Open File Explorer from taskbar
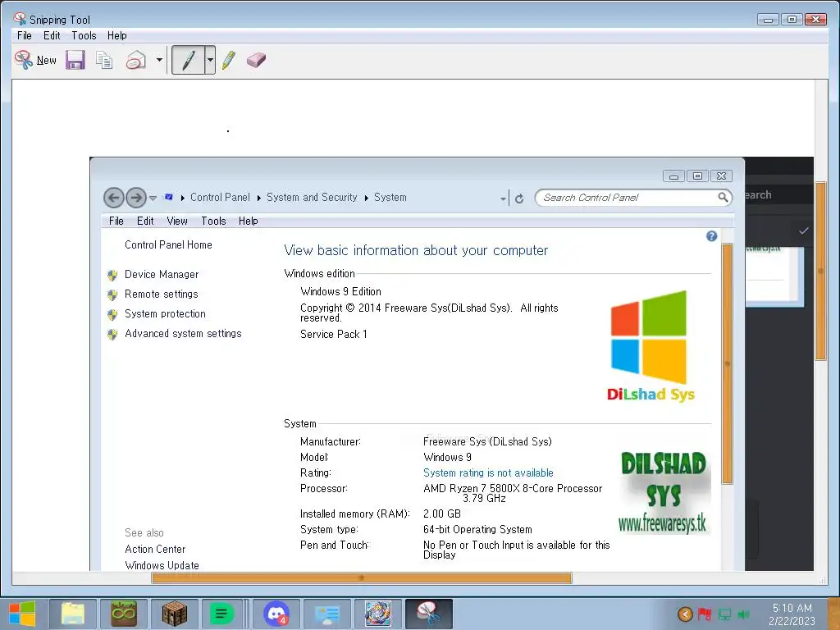This screenshot has width=840, height=630. [x=73, y=614]
